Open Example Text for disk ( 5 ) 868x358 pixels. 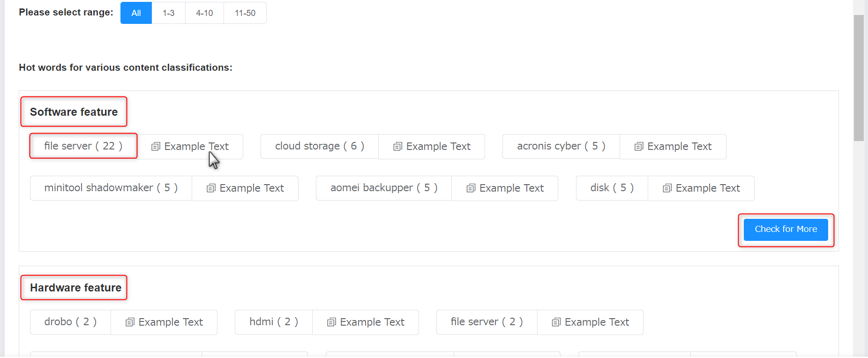(701, 188)
